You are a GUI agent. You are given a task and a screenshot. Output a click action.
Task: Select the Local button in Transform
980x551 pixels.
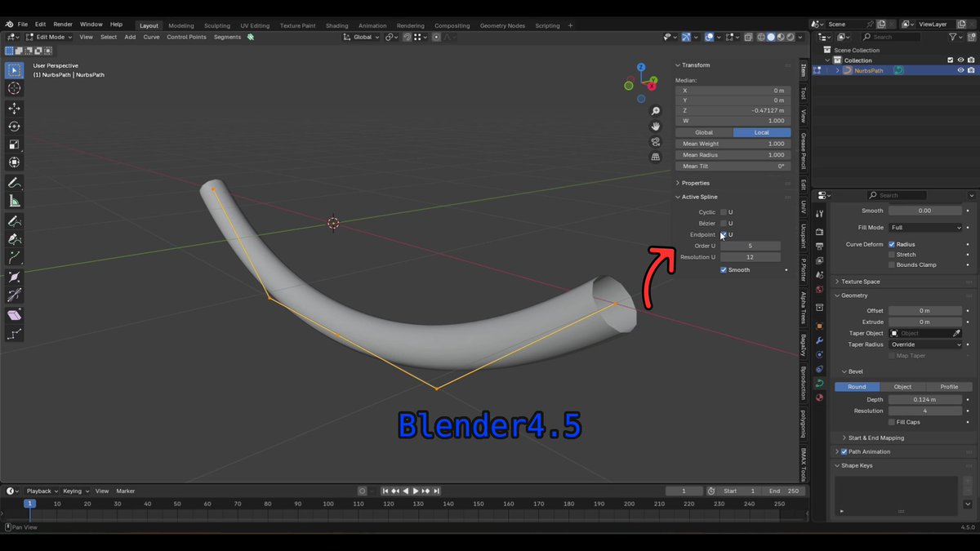click(x=762, y=132)
